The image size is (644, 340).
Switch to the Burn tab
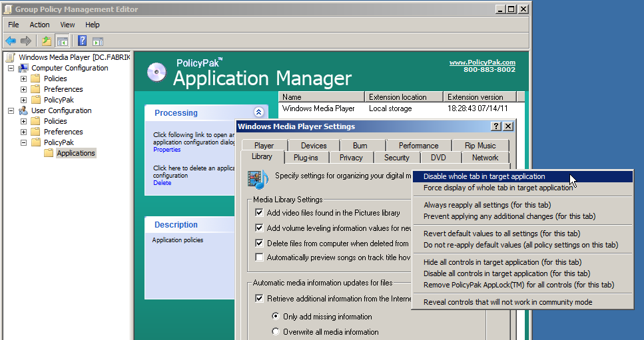(360, 146)
